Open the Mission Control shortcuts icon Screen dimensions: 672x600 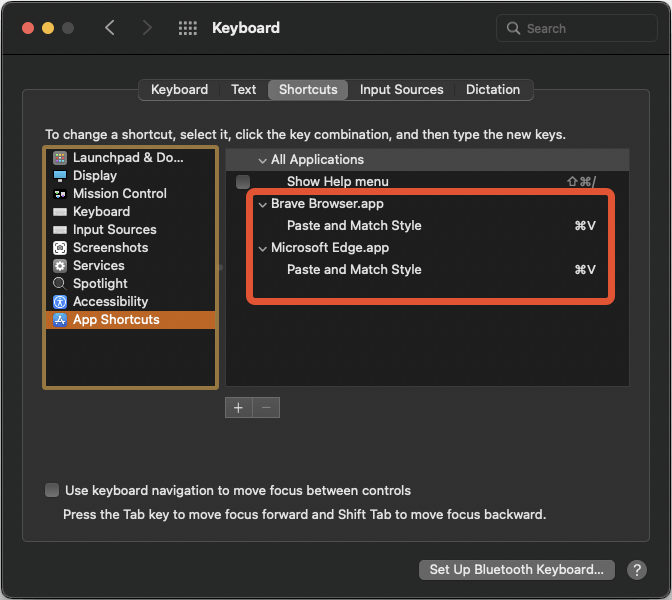click(x=60, y=194)
